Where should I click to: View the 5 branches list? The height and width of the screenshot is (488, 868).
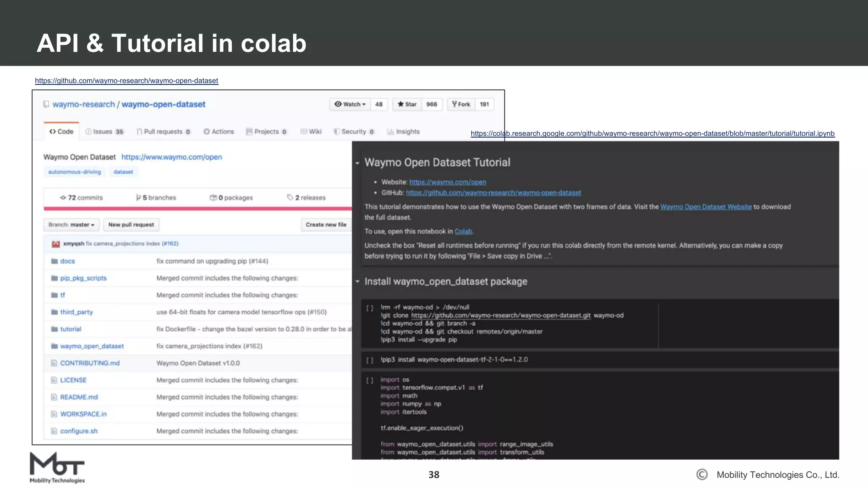[x=156, y=198]
